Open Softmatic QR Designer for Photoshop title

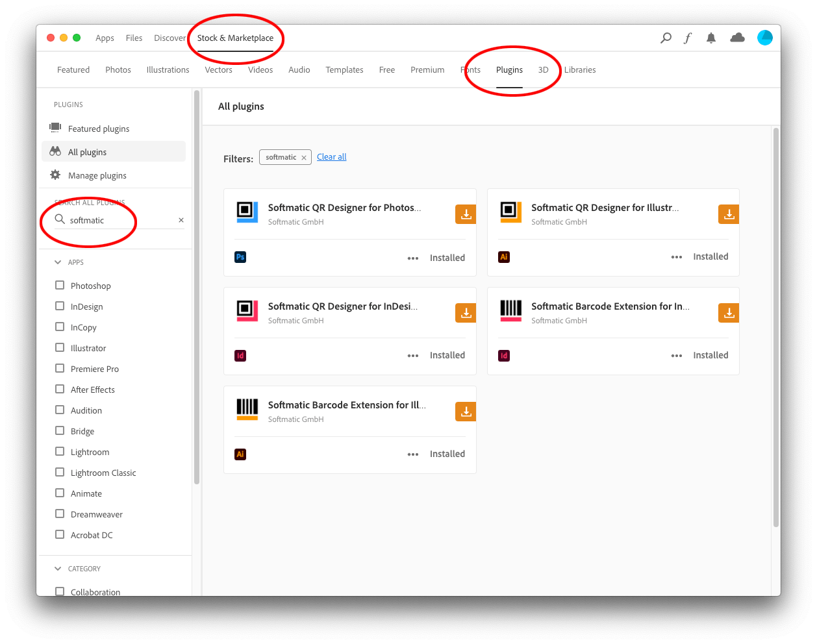point(344,208)
